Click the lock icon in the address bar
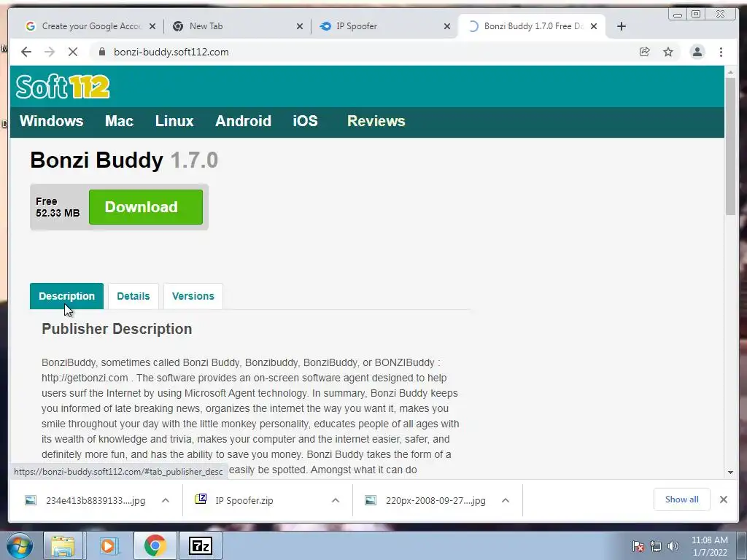This screenshot has width=747, height=560. pos(102,52)
